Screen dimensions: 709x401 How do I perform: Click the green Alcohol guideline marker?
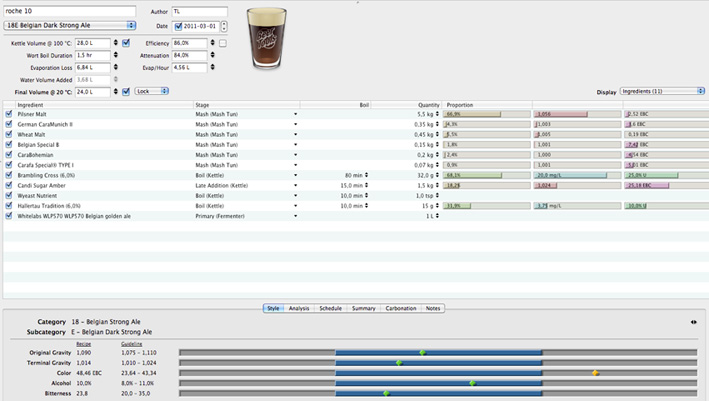tap(472, 383)
